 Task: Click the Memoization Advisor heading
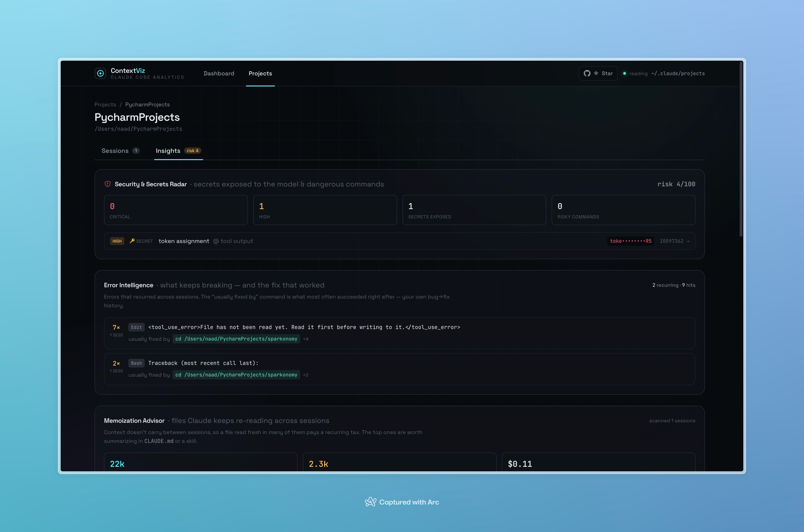(x=134, y=421)
